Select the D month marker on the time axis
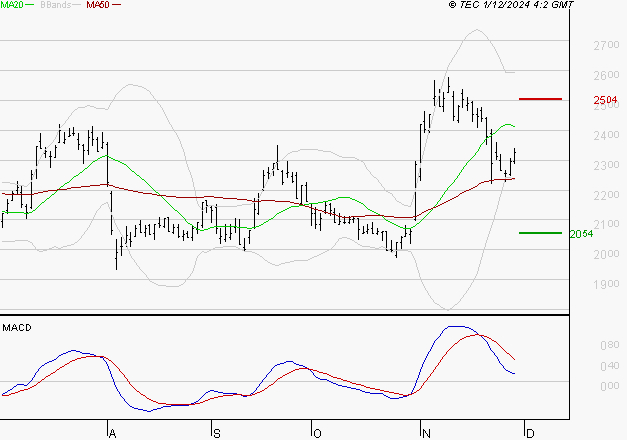 (x=529, y=433)
